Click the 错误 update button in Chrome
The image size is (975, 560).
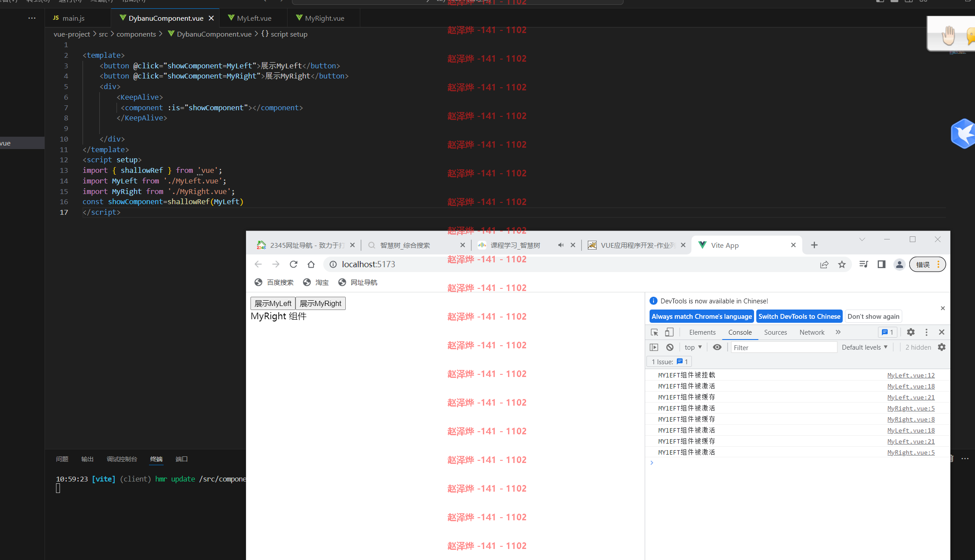click(927, 264)
